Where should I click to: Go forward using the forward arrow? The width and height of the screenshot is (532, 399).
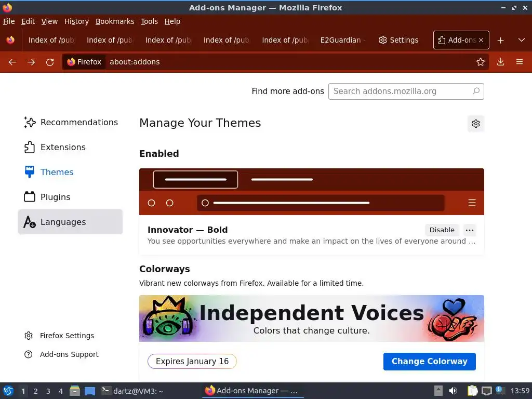click(x=31, y=62)
